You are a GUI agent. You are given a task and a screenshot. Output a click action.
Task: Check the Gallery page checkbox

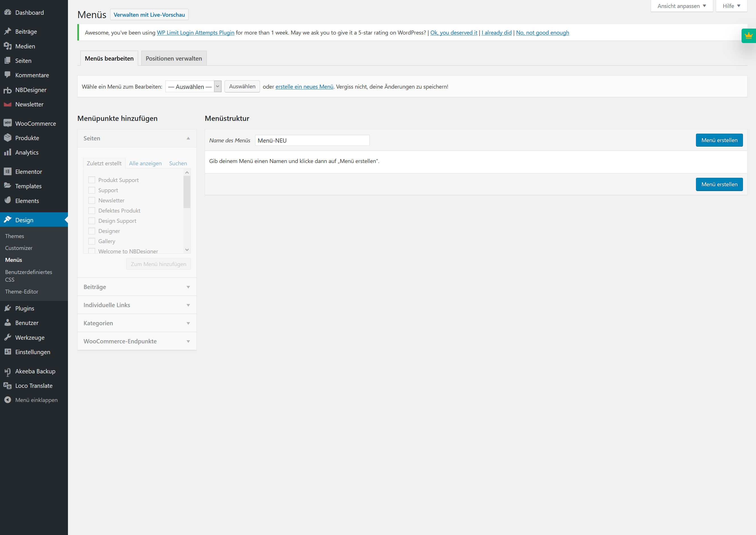tap(91, 241)
